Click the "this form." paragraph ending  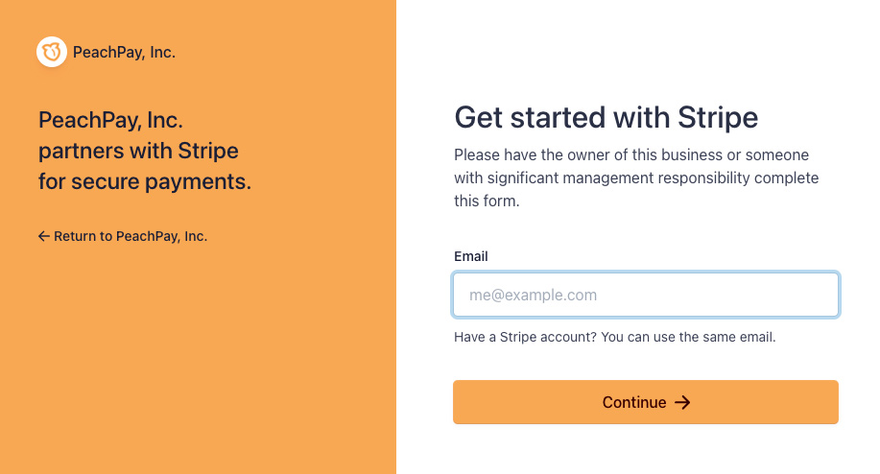pos(487,200)
